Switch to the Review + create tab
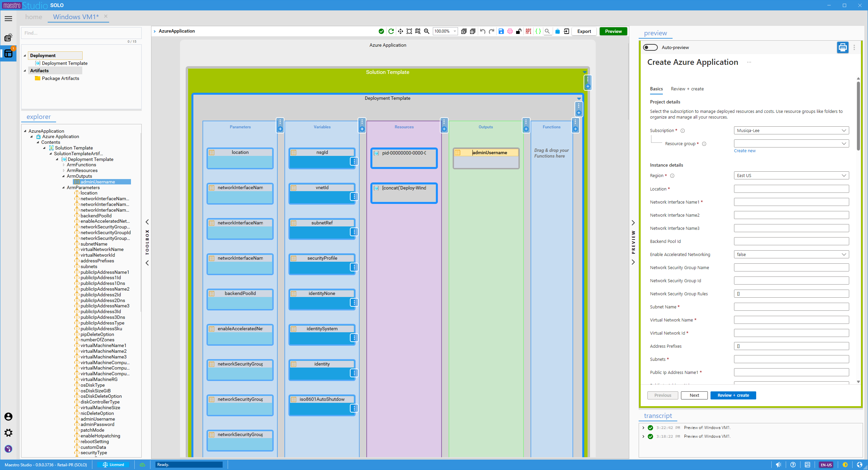Screen dimensions: 868x470 pyautogui.click(x=687, y=89)
